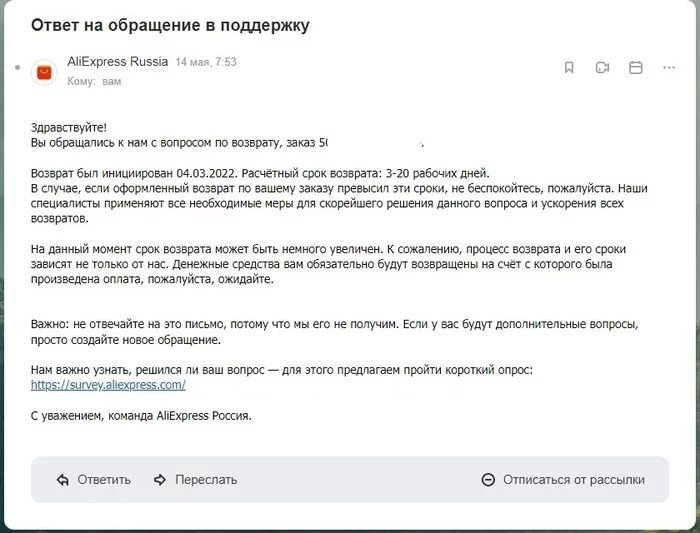The height and width of the screenshot is (533, 700).
Task: Toggle the unread dot beside the sender
Action: (17, 67)
